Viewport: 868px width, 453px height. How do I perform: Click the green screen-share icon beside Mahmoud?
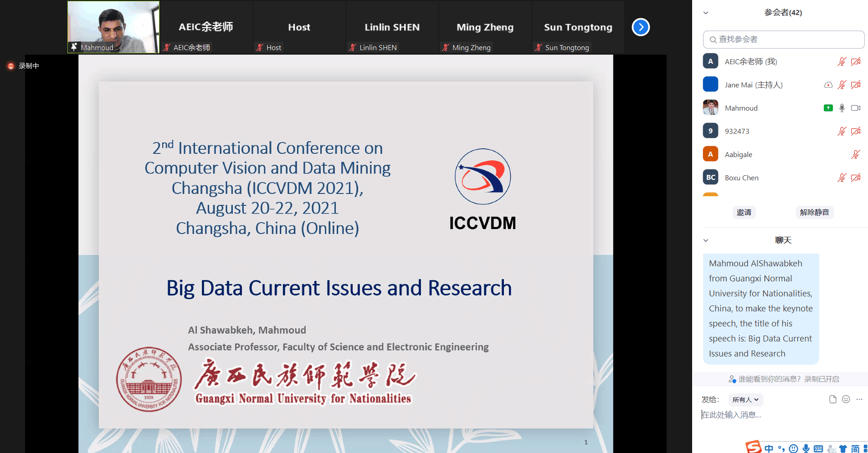click(x=828, y=108)
